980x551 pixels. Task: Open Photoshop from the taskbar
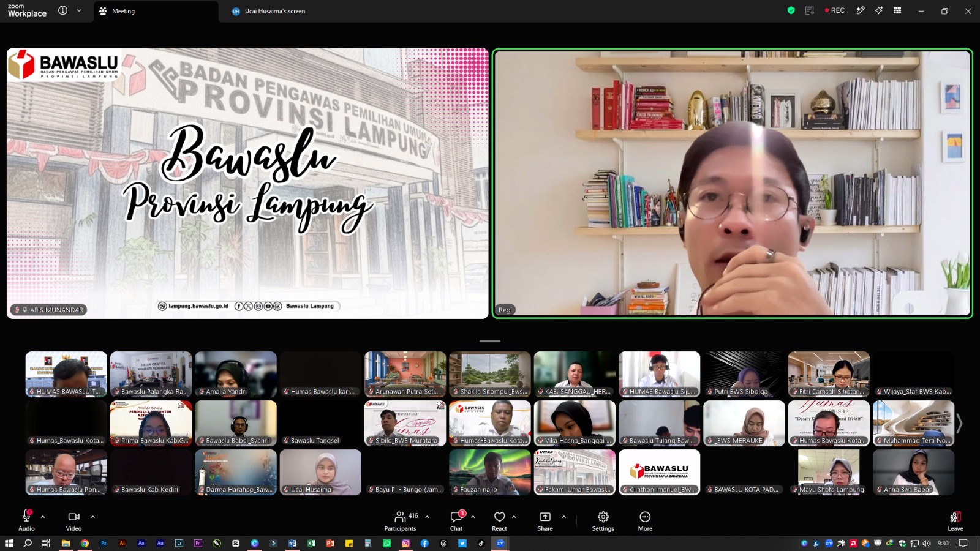[104, 543]
